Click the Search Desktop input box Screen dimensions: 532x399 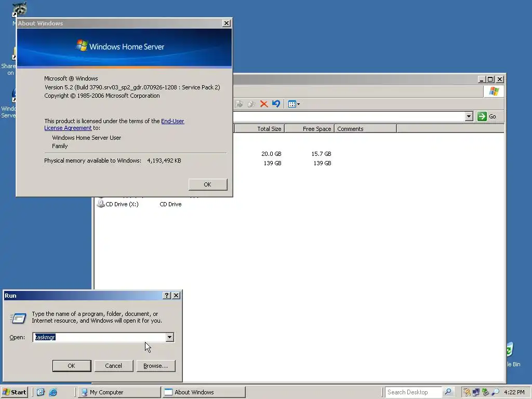(x=413, y=392)
